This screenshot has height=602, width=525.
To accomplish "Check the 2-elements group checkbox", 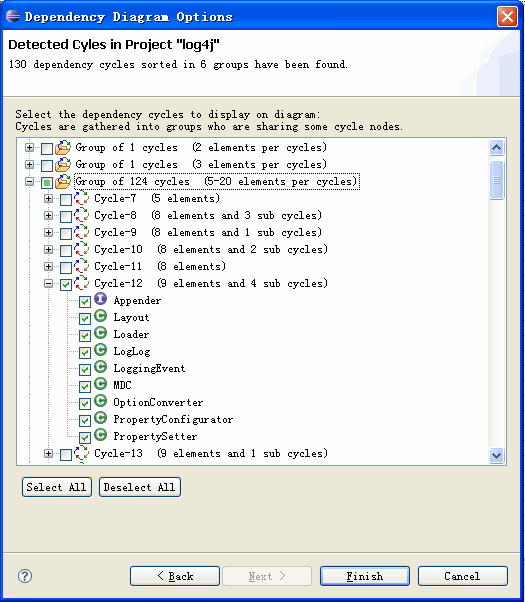I will (47, 149).
